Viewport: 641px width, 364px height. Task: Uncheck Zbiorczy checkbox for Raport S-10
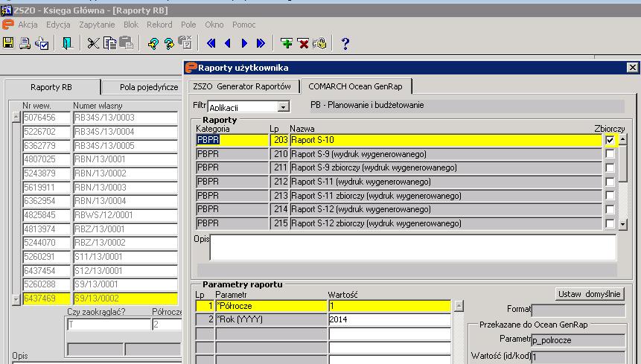(610, 140)
